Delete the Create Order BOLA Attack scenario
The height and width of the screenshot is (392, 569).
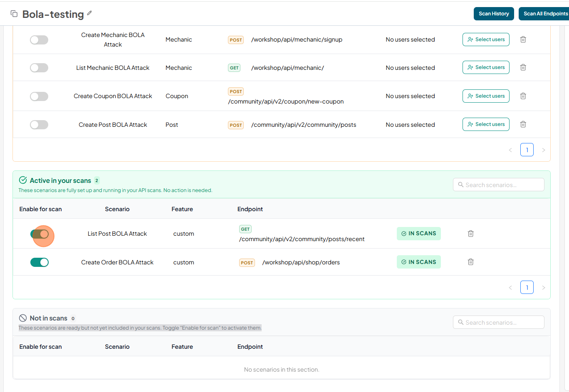[x=471, y=262]
